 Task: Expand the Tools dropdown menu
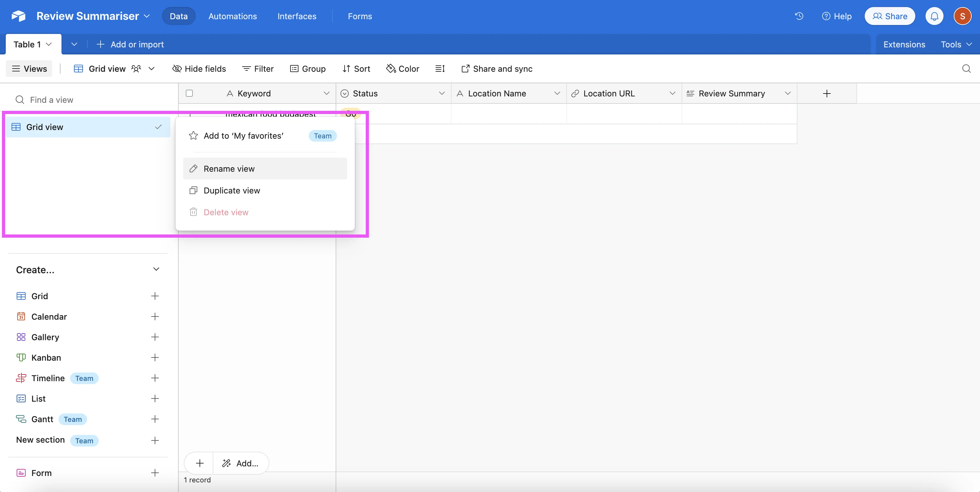pos(956,44)
